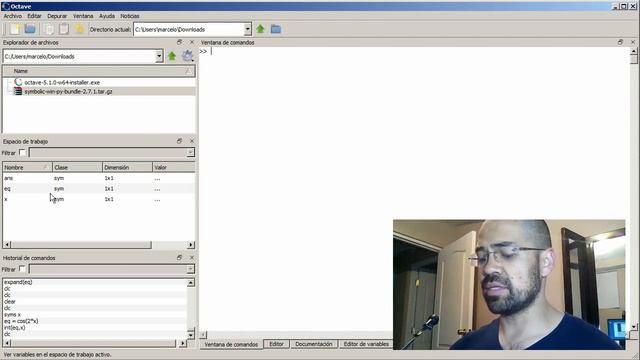
Task: Expand the file explorer path dropdown
Action: (159, 56)
